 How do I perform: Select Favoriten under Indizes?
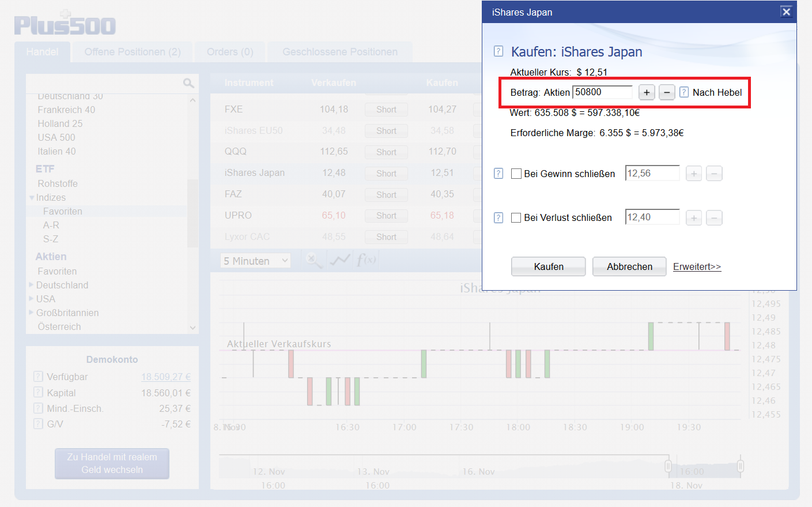tap(63, 211)
